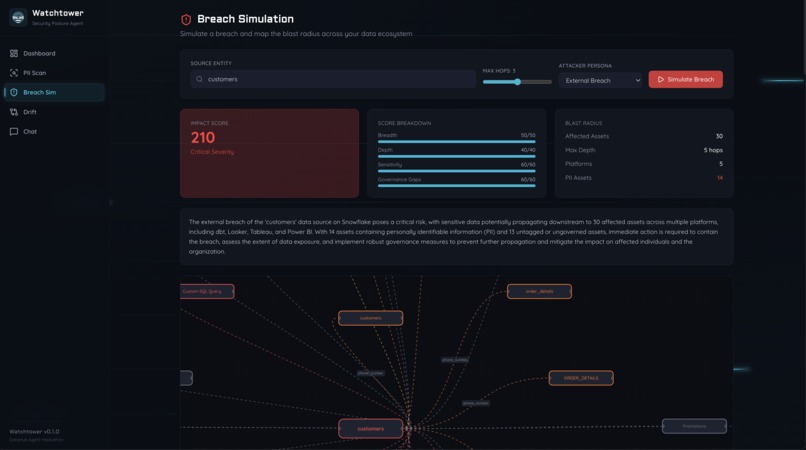The height and width of the screenshot is (450, 806).
Task: Select the Custom SQL Query graph node
Action: coord(207,292)
